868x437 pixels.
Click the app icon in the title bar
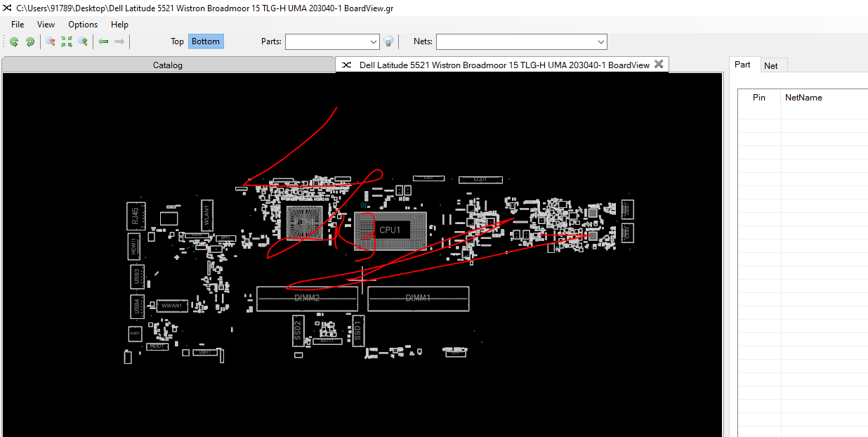coord(8,8)
